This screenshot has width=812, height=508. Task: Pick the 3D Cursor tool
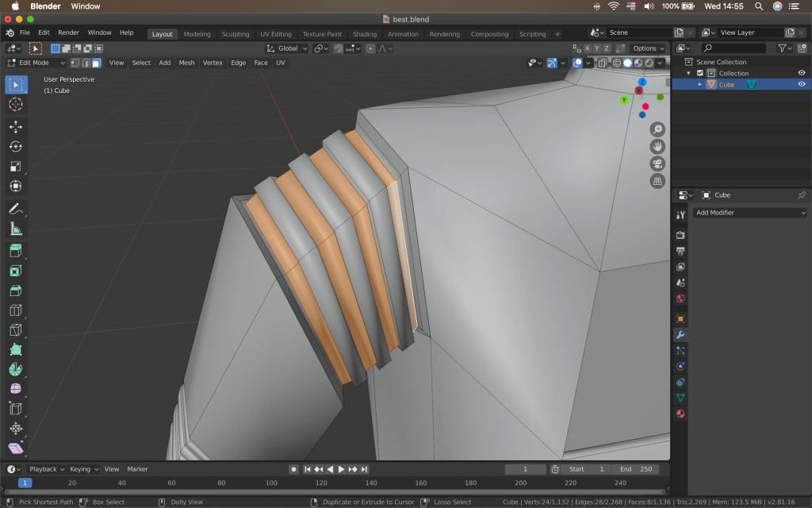click(16, 104)
